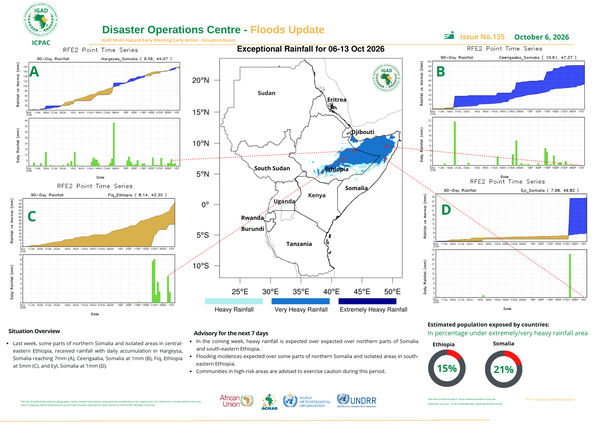Click the IGAD Multi-Hazard Early Warning subtitle
Image resolution: width=600 pixels, height=424 pixels.
[x=168, y=40]
